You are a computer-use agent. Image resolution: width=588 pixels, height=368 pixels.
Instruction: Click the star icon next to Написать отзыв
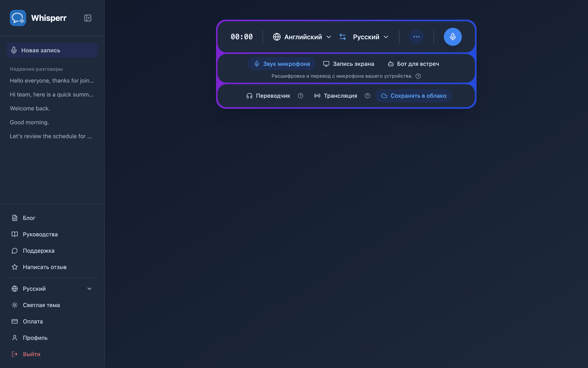tap(15, 267)
